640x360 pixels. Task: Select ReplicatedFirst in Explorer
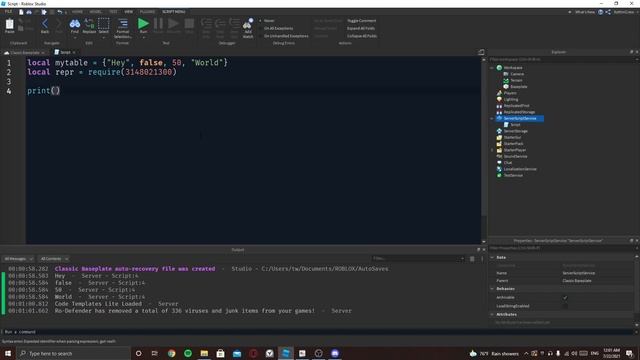pyautogui.click(x=516, y=106)
